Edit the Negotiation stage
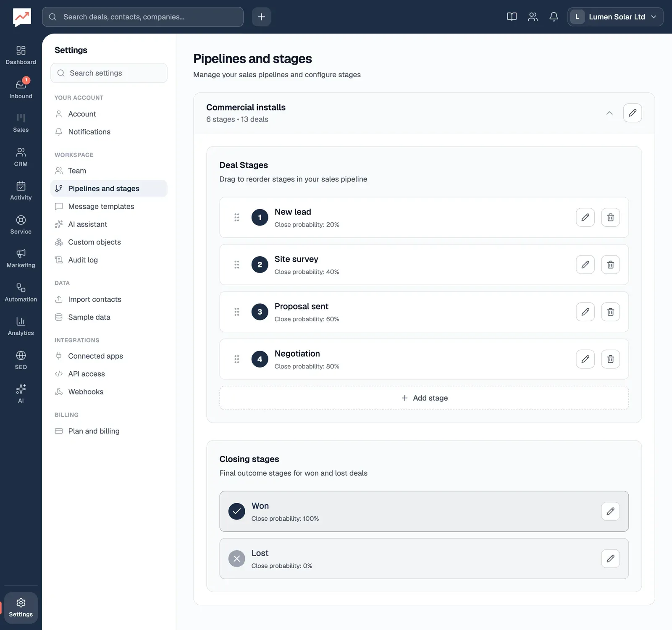This screenshot has height=630, width=672. point(585,359)
